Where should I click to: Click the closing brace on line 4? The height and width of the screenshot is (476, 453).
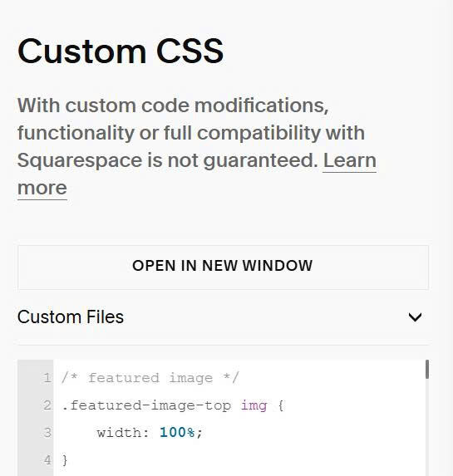click(x=64, y=460)
